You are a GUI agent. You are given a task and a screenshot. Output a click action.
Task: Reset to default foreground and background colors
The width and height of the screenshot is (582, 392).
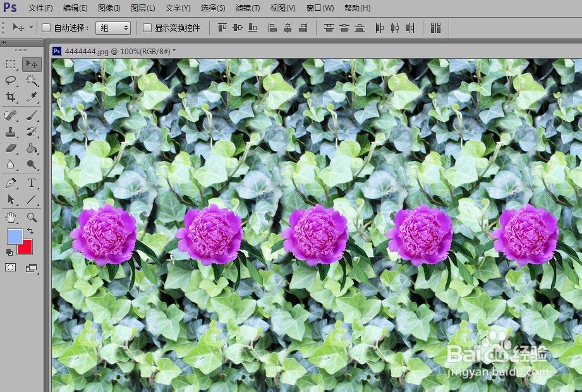[9, 252]
